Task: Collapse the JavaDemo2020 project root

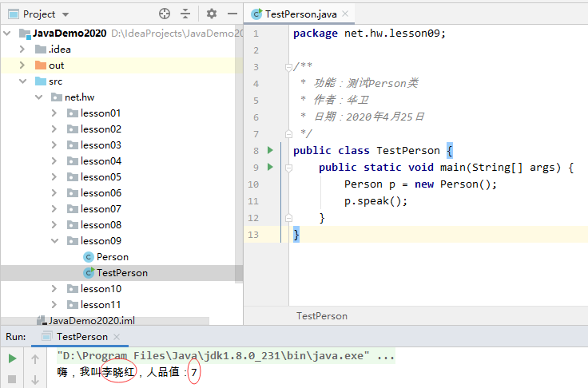Action: point(7,34)
